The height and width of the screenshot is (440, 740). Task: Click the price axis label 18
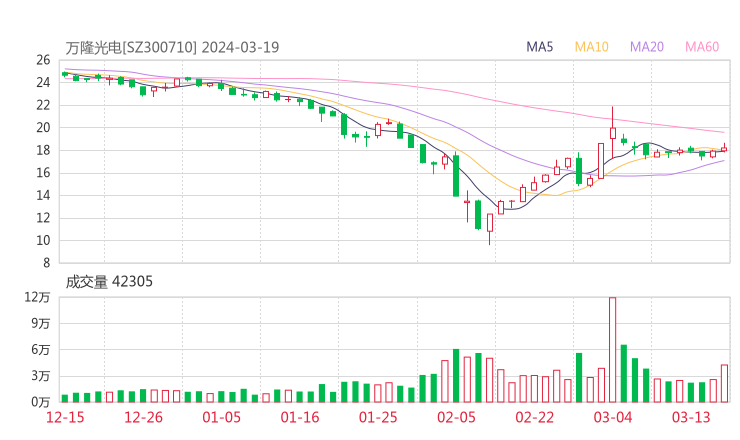click(43, 150)
